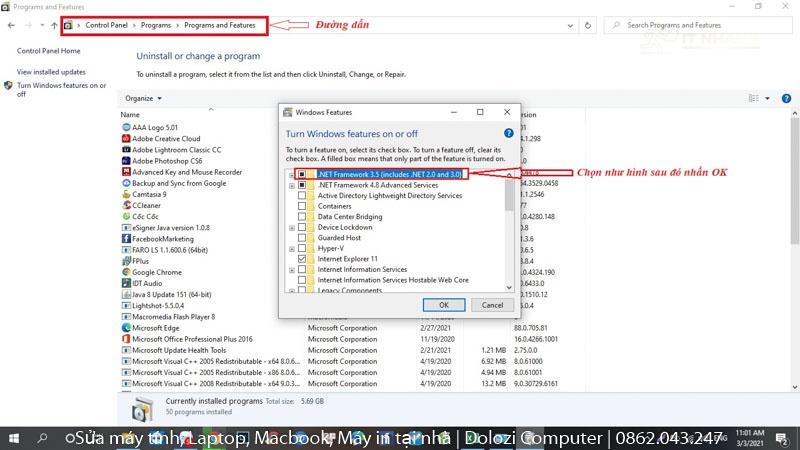Expand the Device Lockdown node
800x450 pixels.
pos(292,228)
